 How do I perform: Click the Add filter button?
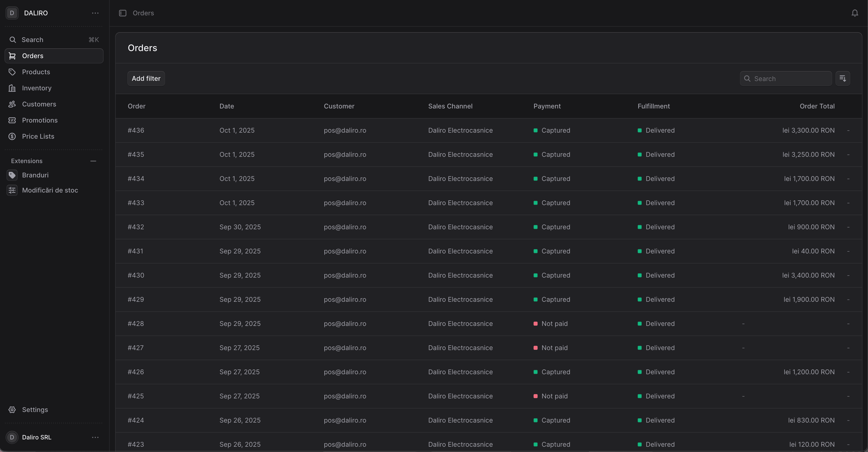pos(146,79)
